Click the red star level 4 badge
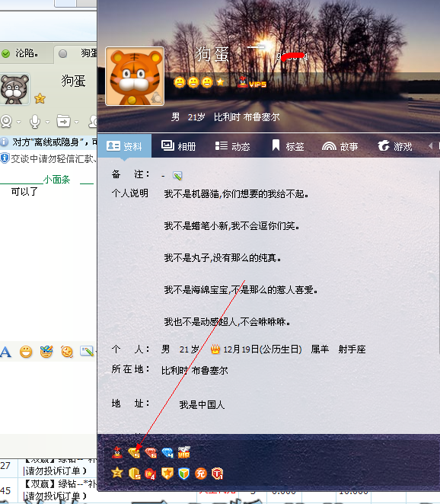 151,474
